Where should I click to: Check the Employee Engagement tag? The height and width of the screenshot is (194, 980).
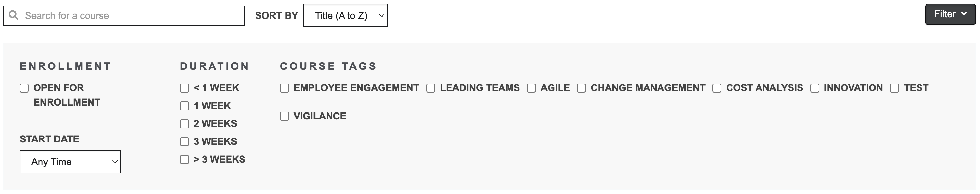pos(284,88)
